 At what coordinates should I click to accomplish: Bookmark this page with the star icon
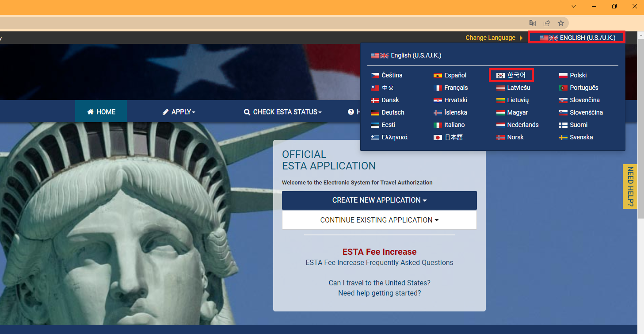[x=561, y=23]
